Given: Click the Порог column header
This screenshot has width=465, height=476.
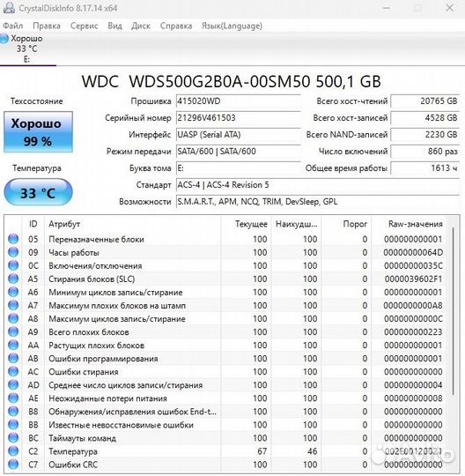Looking at the screenshot, I should click(346, 224).
